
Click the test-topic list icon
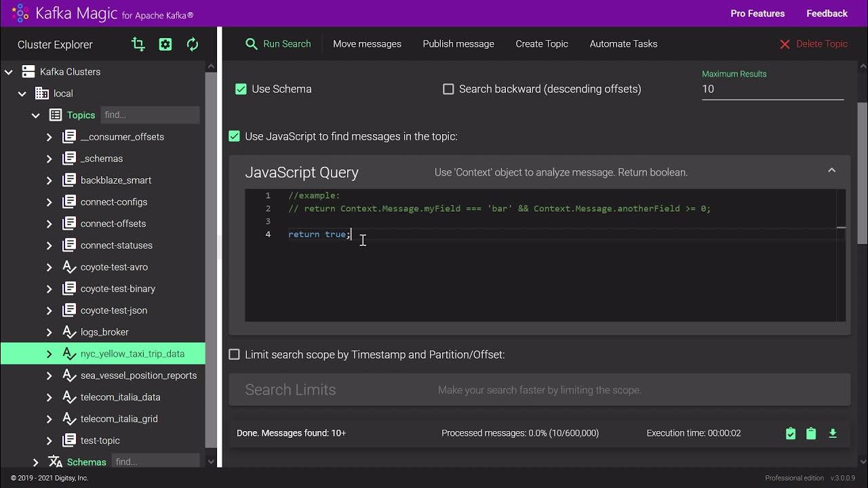[x=69, y=441]
